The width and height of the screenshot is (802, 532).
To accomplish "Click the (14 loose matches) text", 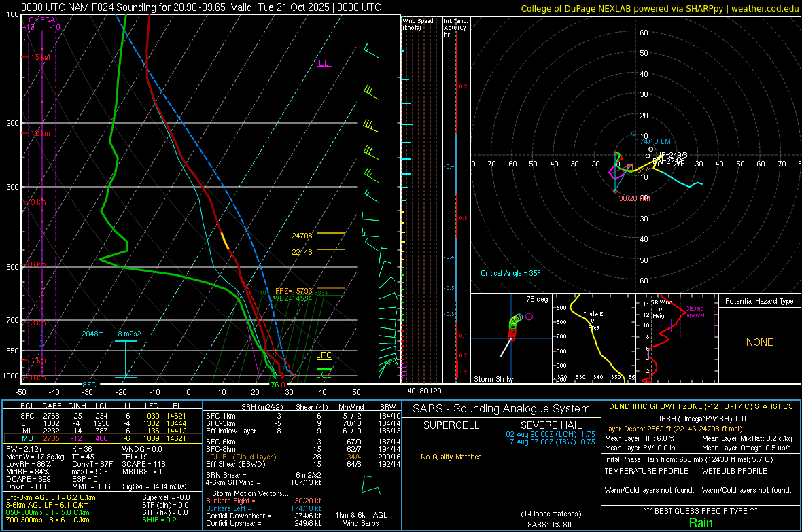I will pyautogui.click(x=551, y=514).
